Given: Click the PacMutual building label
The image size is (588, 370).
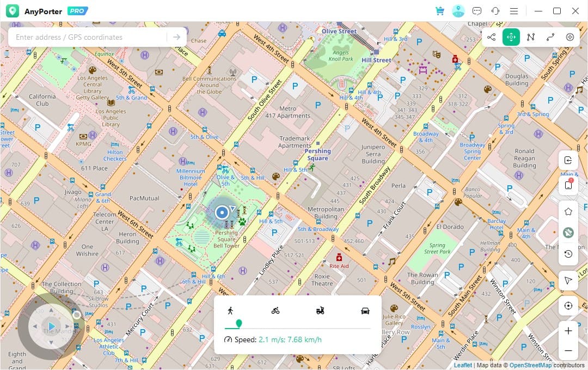Looking at the screenshot, I should click(x=144, y=198).
